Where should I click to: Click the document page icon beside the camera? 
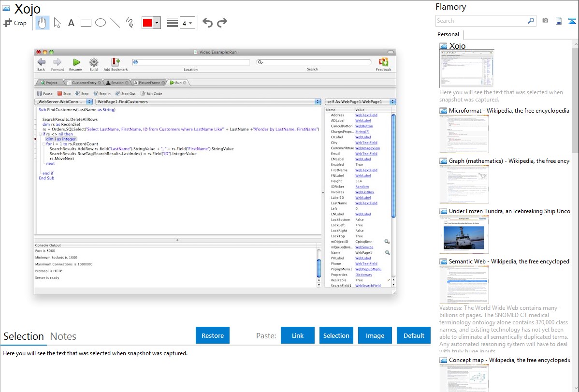559,21
